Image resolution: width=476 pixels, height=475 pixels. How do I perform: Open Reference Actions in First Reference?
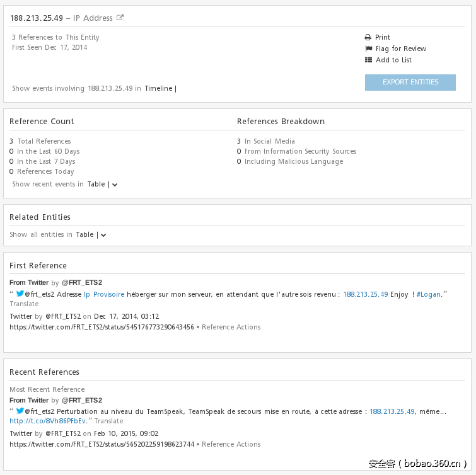point(231,327)
